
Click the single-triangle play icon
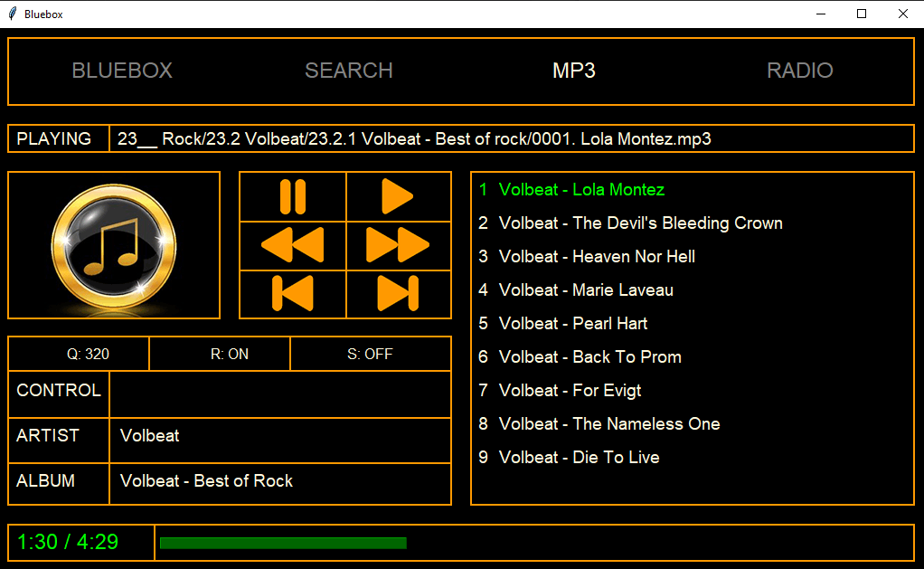click(397, 196)
